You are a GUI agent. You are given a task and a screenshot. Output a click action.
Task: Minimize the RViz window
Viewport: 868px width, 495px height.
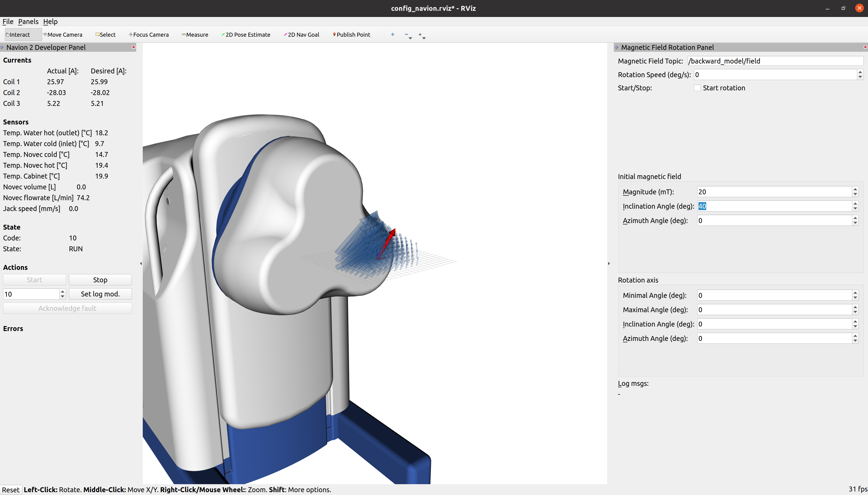pyautogui.click(x=828, y=8)
